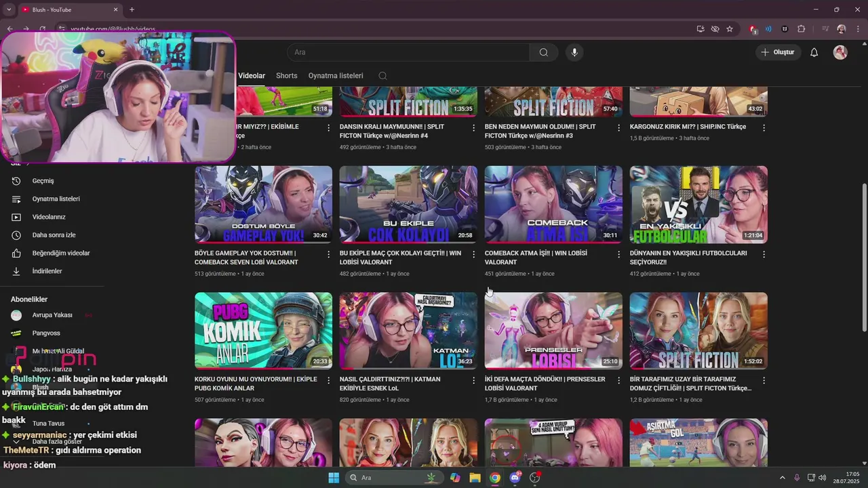Open the Beğendiğim videolar thumbs-up icon
This screenshot has height=488, width=868.
[16, 253]
